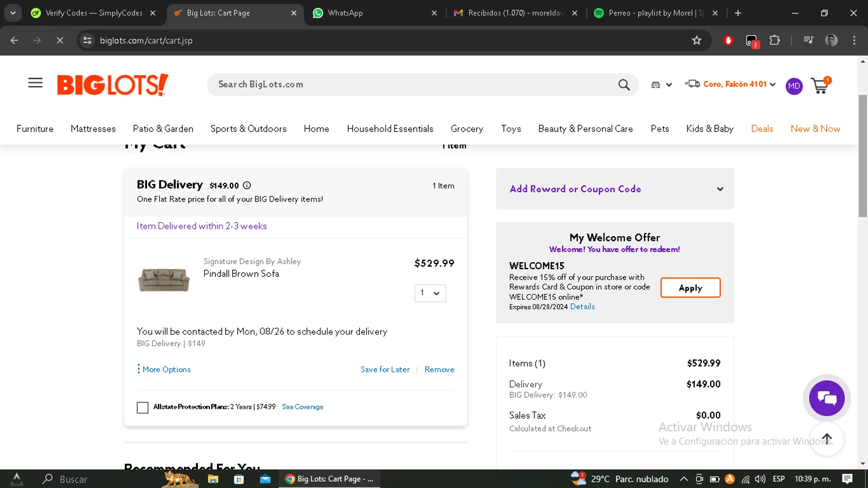Image resolution: width=868 pixels, height=488 pixels.
Task: Open Microsoft Store from the taskbar
Action: 239,479
